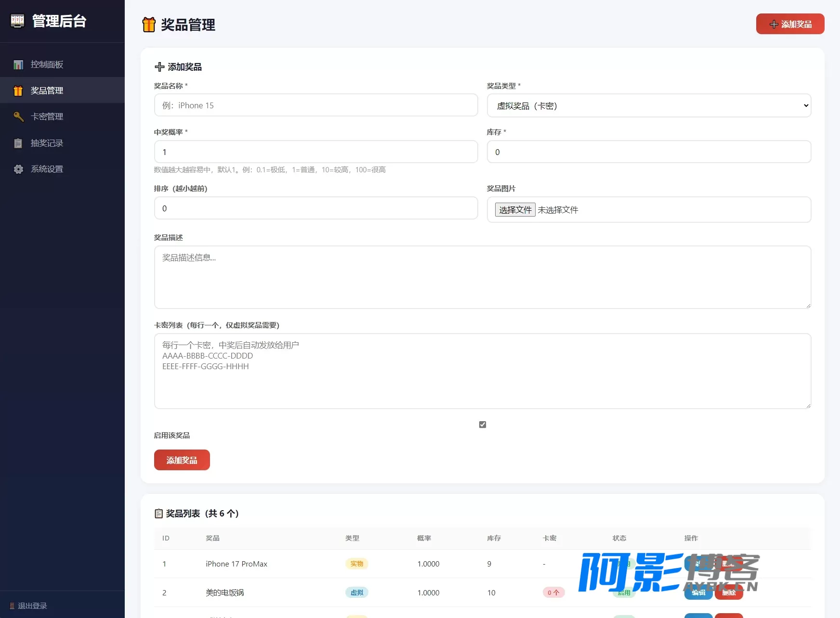Click the slot machine logo icon

click(x=18, y=21)
